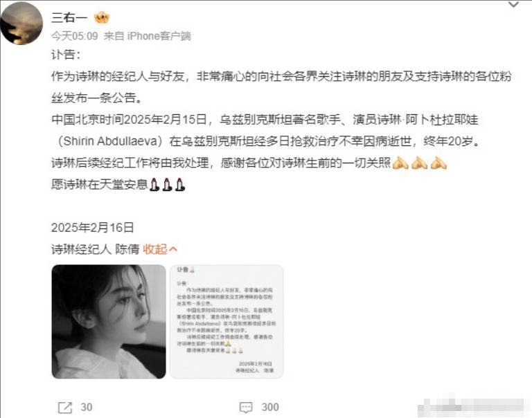Open the obituary text image thumbnail
The height and width of the screenshot is (418, 532).
coord(227,321)
